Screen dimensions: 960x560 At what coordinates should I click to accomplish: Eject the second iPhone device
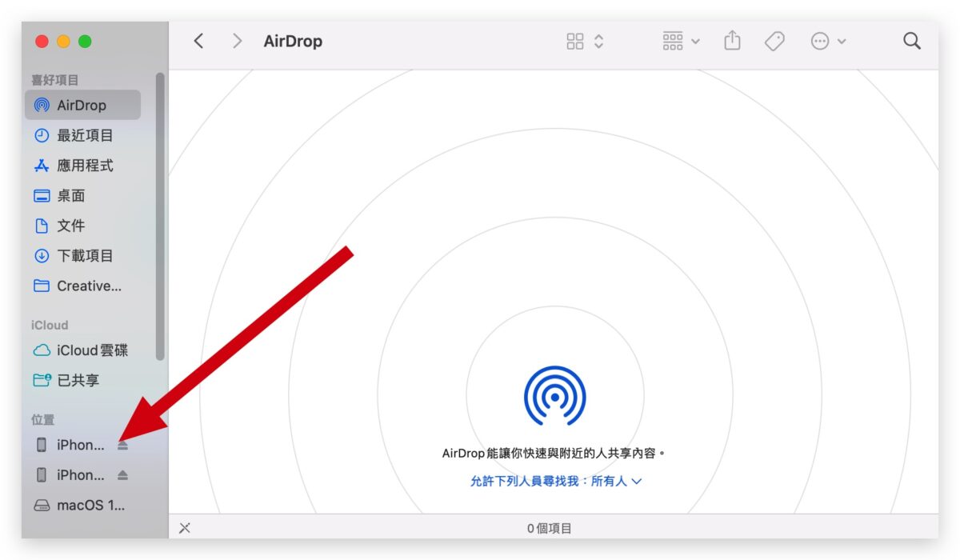[122, 475]
